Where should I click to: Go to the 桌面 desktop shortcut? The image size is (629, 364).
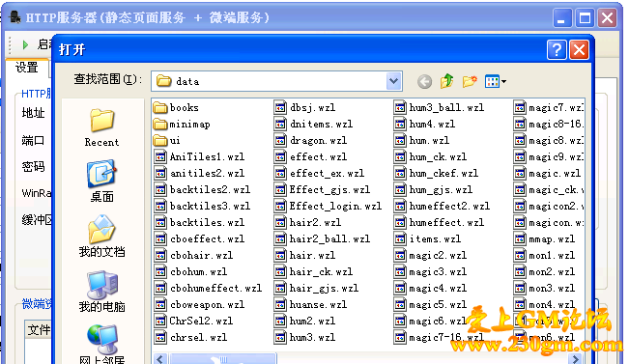click(101, 182)
